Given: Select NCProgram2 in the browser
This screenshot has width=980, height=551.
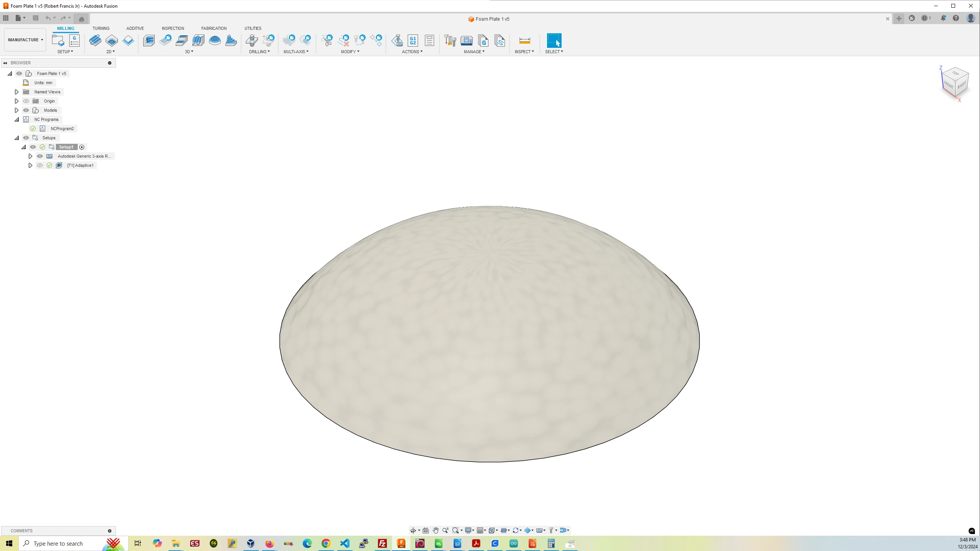Looking at the screenshot, I should (62, 129).
